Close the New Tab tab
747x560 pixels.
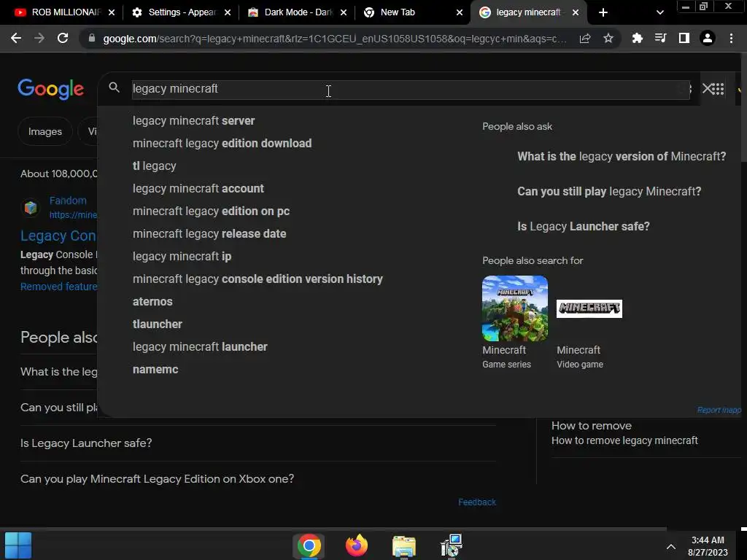460,12
